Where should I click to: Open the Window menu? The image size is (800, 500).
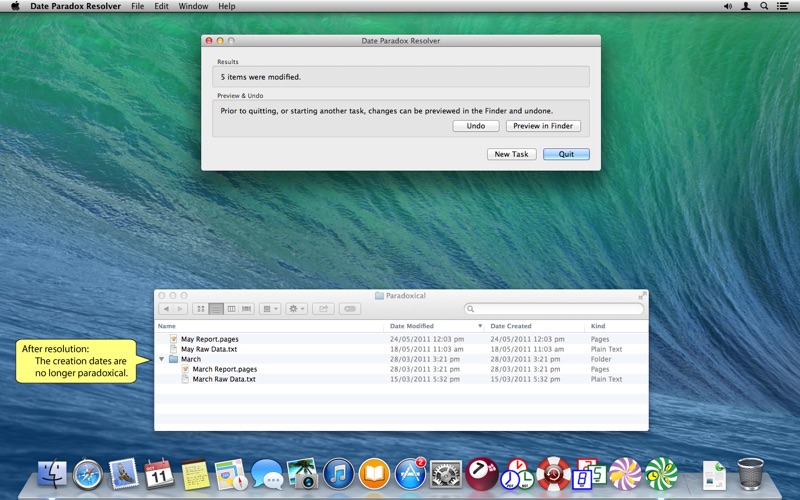[x=193, y=6]
